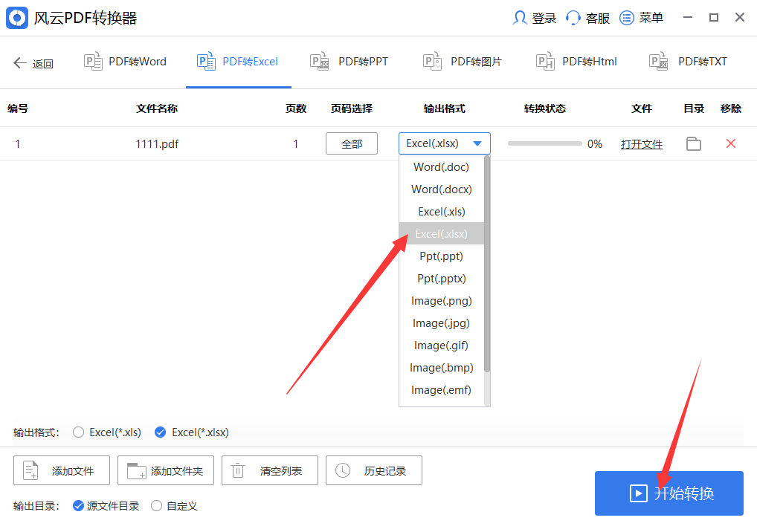Click the 添加文件夹 folder icon

pyautogui.click(x=137, y=471)
